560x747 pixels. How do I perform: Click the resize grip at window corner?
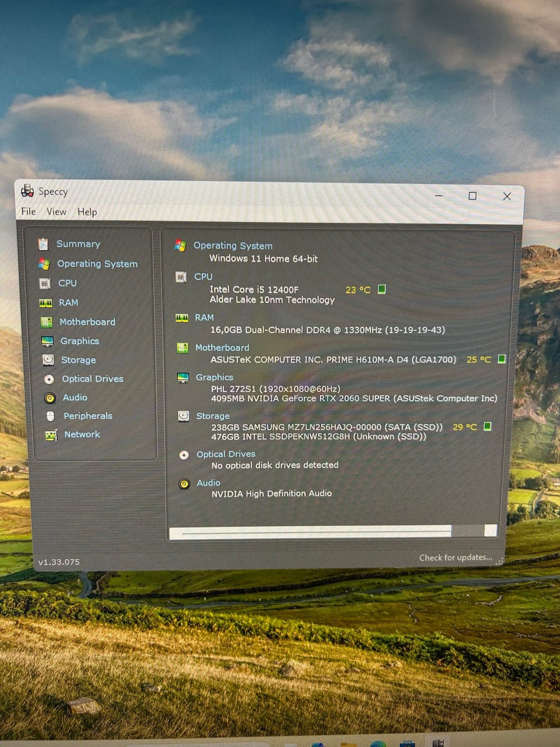click(500, 561)
